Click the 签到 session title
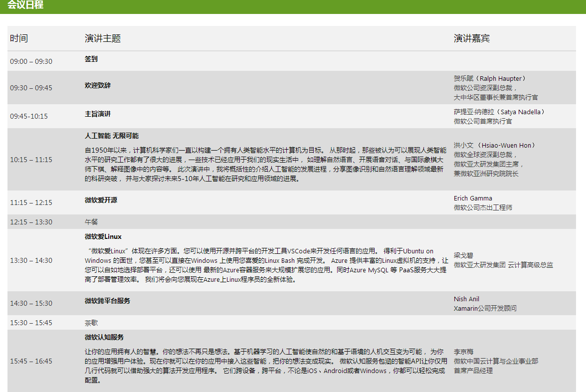Screen dimensions: 586x392 pyautogui.click(x=91, y=59)
